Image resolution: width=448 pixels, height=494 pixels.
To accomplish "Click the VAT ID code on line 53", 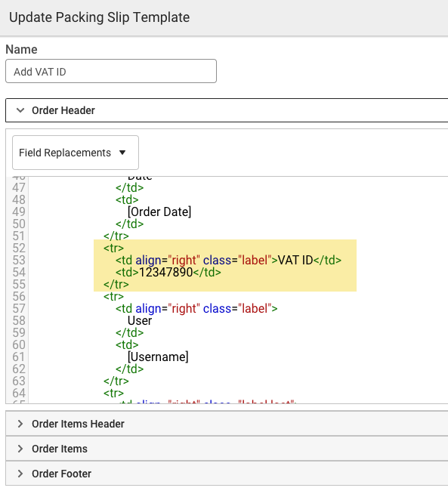I will 228,261.
